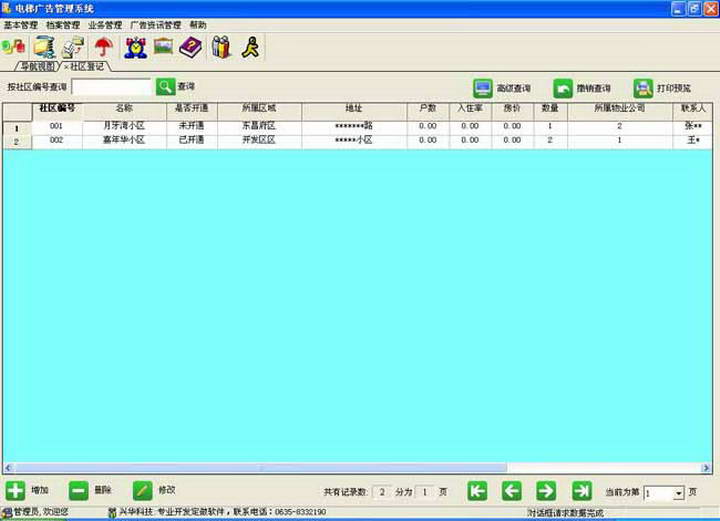Open the 基本管理 menu
The image size is (720, 521).
click(x=21, y=25)
